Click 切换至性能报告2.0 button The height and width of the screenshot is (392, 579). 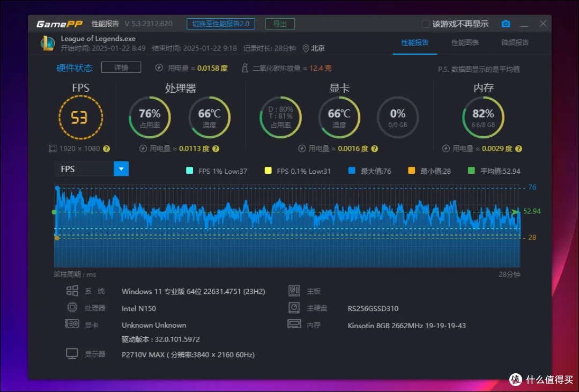tap(221, 24)
